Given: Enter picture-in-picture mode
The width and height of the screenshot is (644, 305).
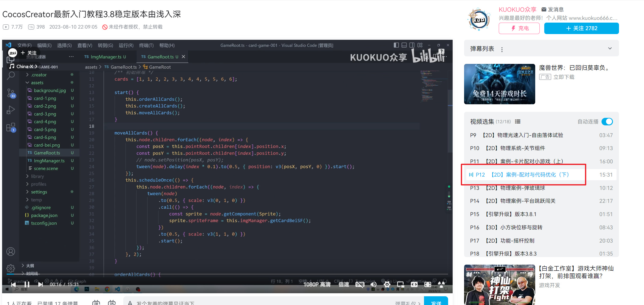Looking at the screenshot, I should pos(401,284).
